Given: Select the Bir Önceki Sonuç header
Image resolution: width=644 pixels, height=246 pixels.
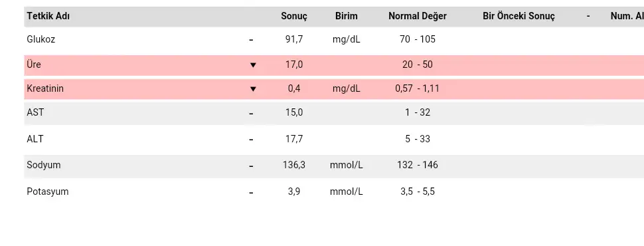Looking at the screenshot, I should click(x=519, y=17).
